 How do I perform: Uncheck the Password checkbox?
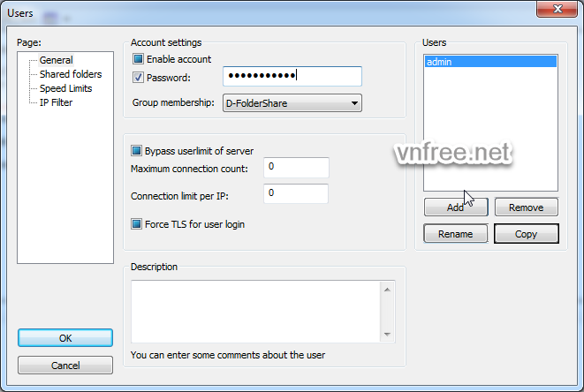(x=138, y=78)
